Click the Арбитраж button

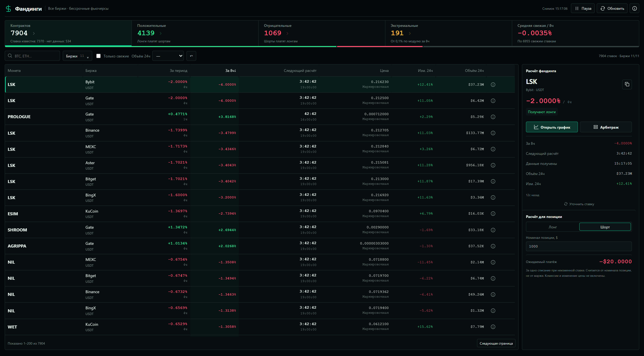pyautogui.click(x=606, y=127)
